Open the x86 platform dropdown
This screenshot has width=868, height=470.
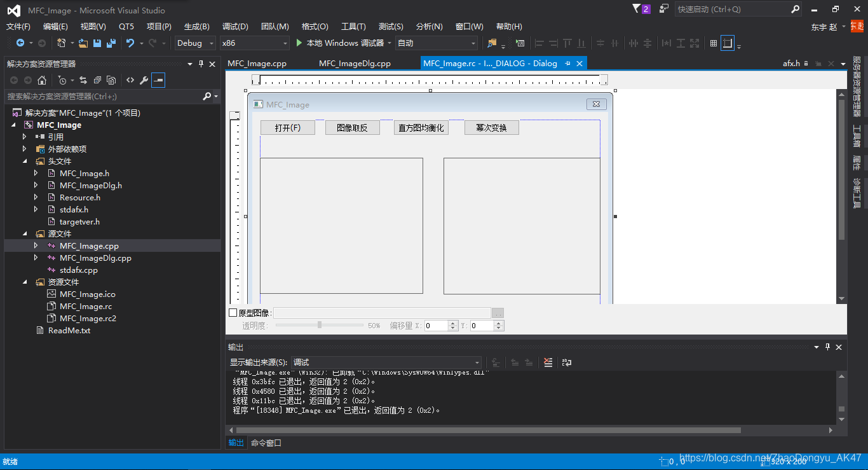pos(254,43)
